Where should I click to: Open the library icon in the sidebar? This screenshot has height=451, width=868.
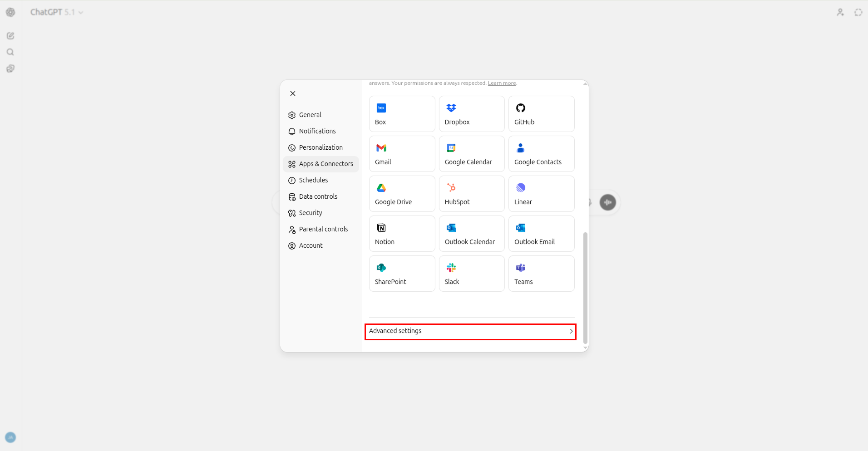[x=10, y=68]
